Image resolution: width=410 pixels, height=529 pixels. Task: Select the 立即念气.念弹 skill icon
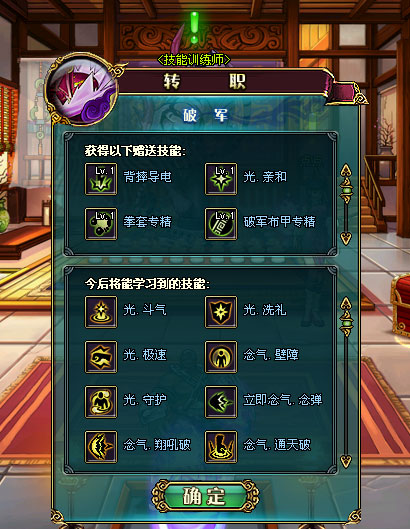[x=221, y=402]
